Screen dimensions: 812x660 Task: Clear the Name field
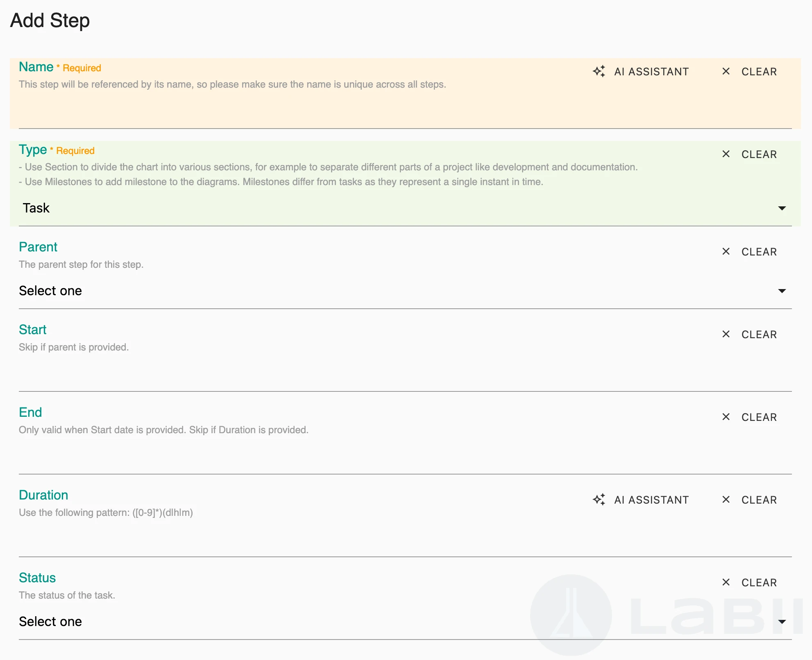[x=750, y=71]
